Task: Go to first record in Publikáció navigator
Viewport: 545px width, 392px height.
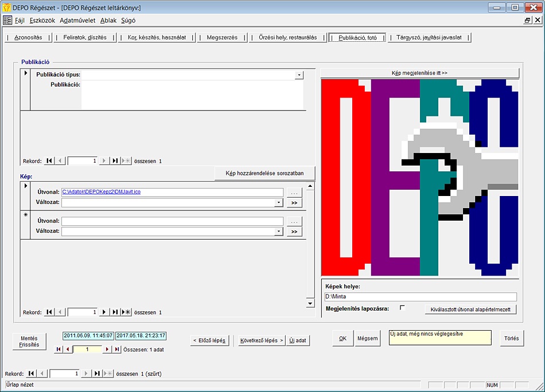Action: pyautogui.click(x=50, y=161)
